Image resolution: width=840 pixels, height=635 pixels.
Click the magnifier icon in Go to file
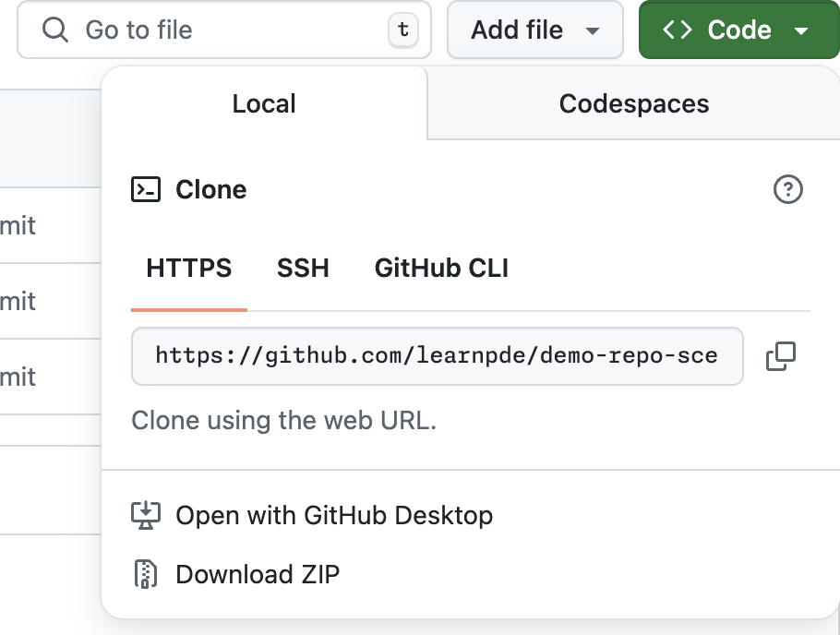[x=55, y=30]
